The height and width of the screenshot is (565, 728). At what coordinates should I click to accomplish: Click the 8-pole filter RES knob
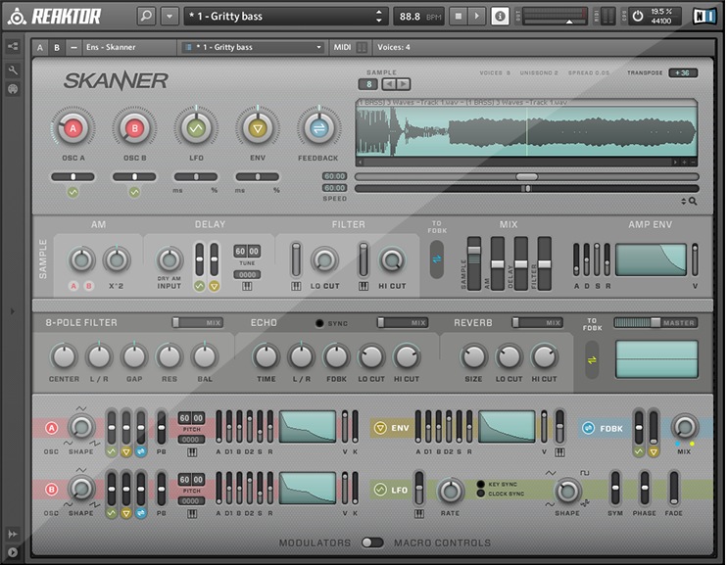coord(170,357)
